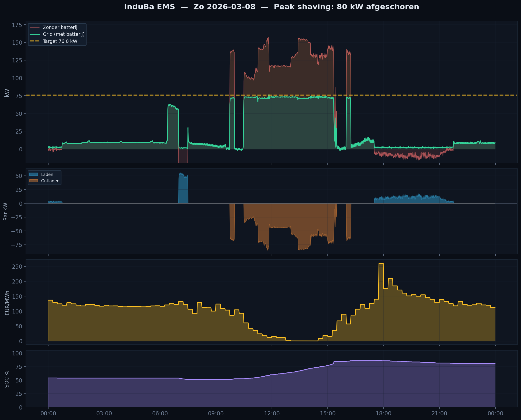Toggle the 'Grid (met batterij)' legend entry
521x420 pixels.
click(x=63, y=34)
